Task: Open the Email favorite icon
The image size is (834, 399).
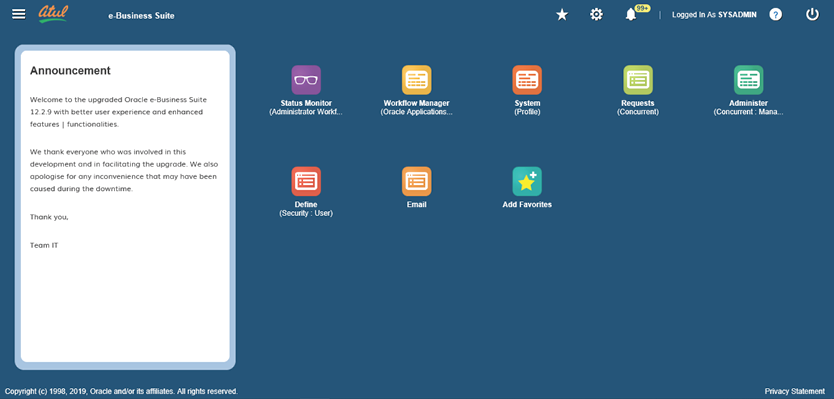Action: click(416, 181)
